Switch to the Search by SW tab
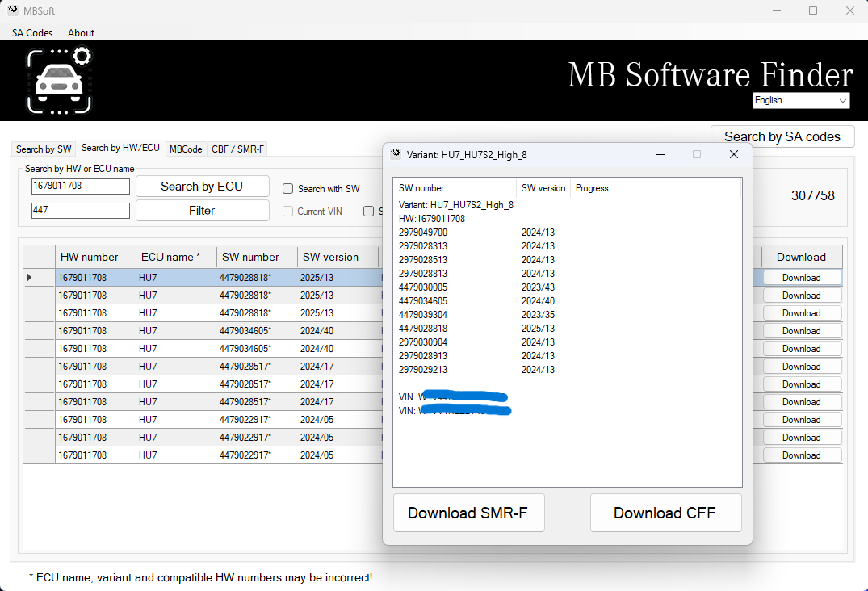868x591 pixels. click(42, 149)
